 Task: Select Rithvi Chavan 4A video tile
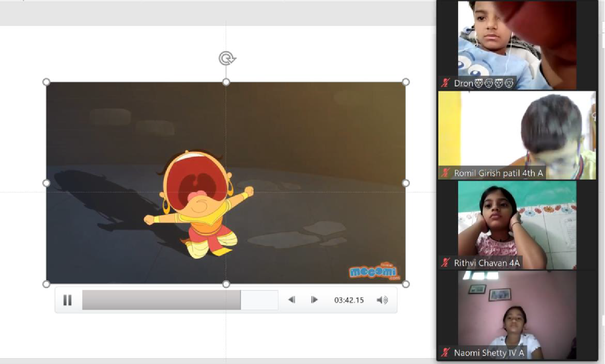tap(517, 225)
